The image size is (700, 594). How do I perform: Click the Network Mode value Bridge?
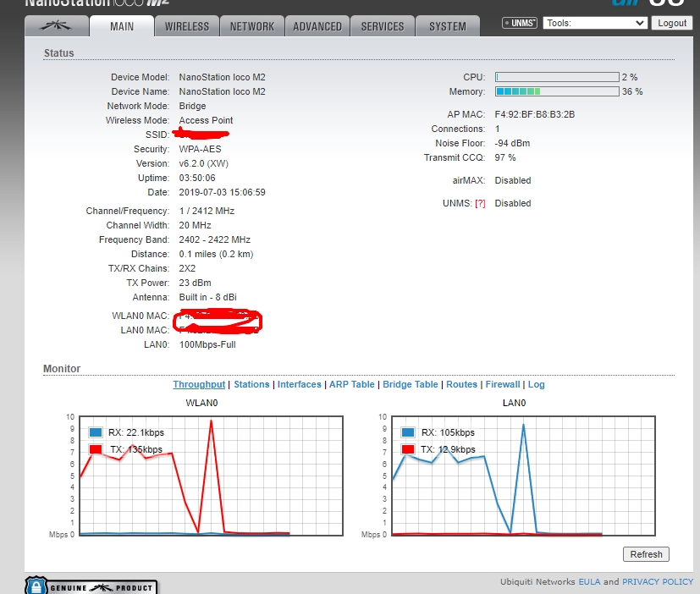tap(192, 107)
